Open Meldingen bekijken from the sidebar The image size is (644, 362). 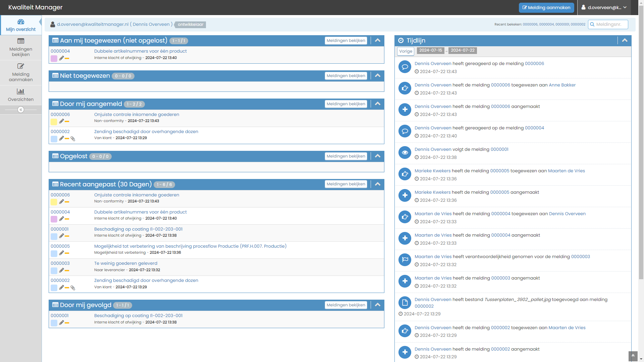click(x=21, y=48)
